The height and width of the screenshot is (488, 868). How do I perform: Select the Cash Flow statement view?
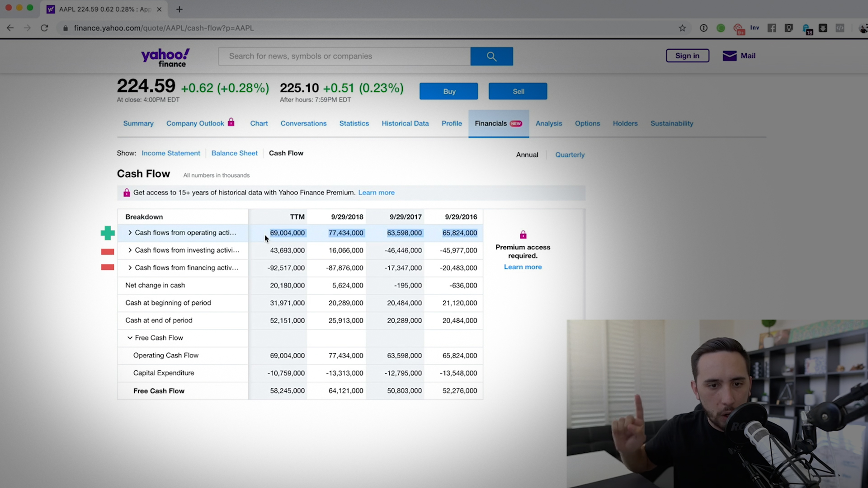286,153
